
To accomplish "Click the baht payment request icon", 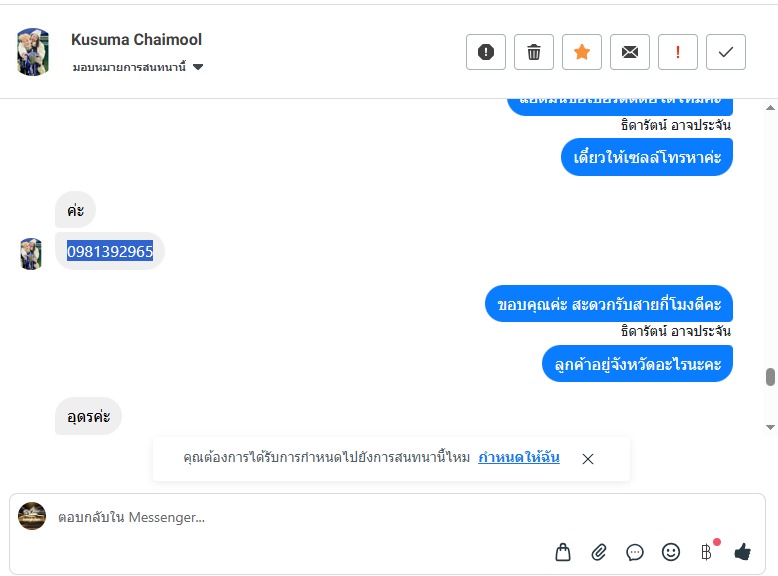I will (706, 551).
